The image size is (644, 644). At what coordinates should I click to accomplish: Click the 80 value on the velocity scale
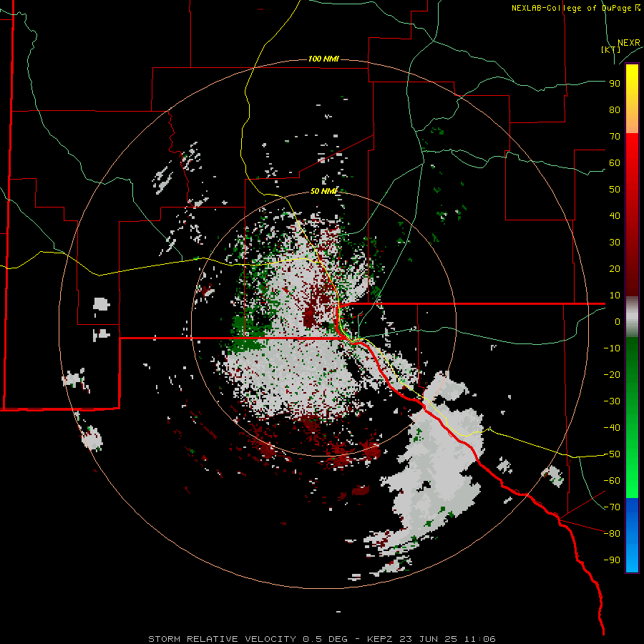[x=615, y=109]
